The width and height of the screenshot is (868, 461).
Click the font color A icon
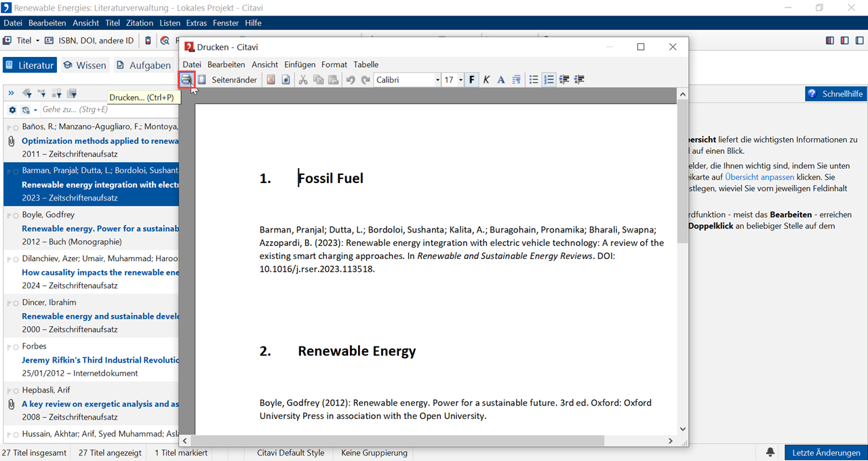501,80
